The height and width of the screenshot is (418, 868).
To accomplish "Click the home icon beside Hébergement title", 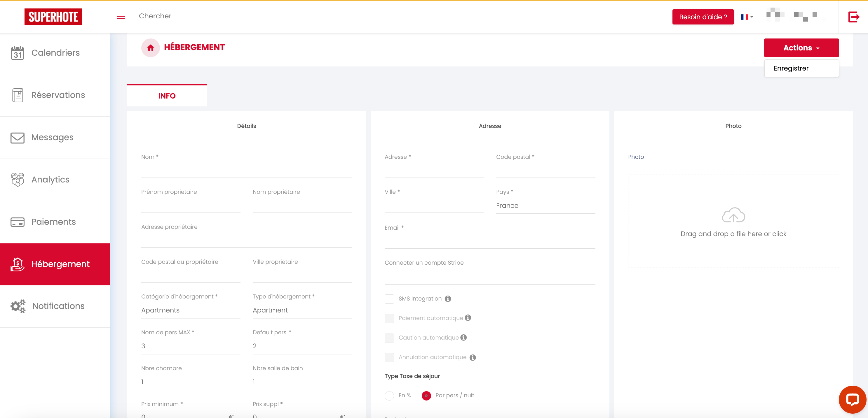I will pyautogui.click(x=150, y=48).
